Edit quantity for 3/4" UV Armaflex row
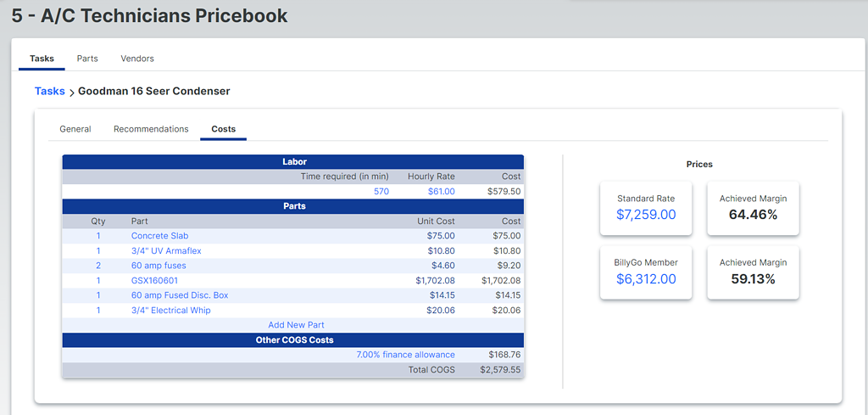 (x=98, y=250)
